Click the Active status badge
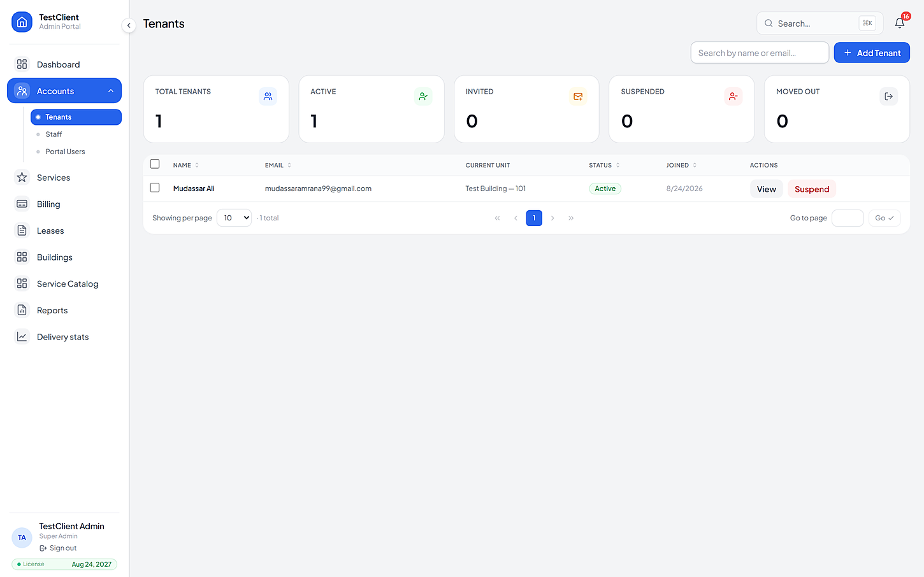Viewport: 924px width, 577px height. tap(605, 189)
